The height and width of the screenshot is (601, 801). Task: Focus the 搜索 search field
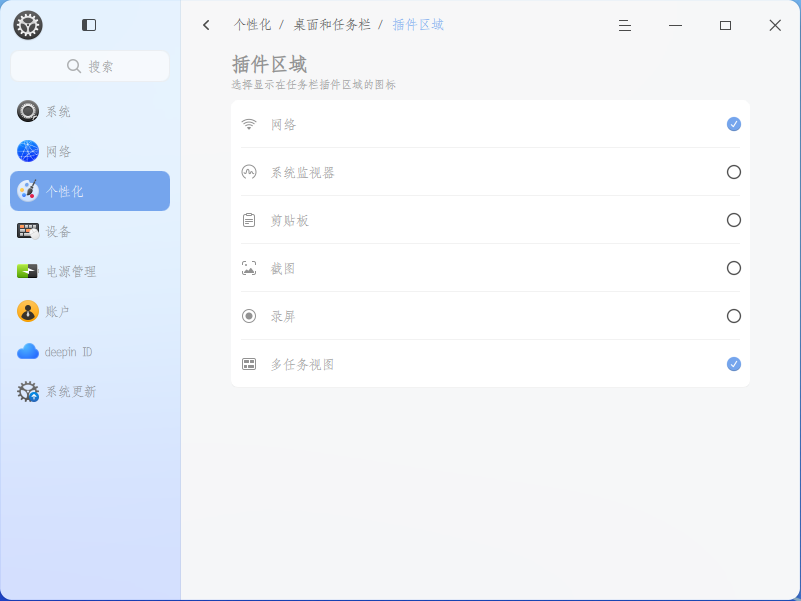coord(90,66)
